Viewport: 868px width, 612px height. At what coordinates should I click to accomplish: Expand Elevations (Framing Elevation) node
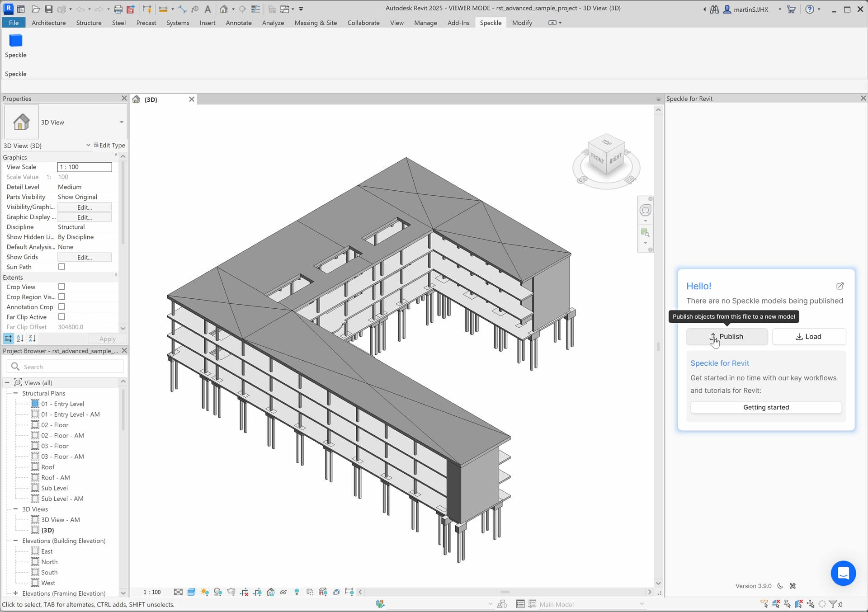pos(16,593)
